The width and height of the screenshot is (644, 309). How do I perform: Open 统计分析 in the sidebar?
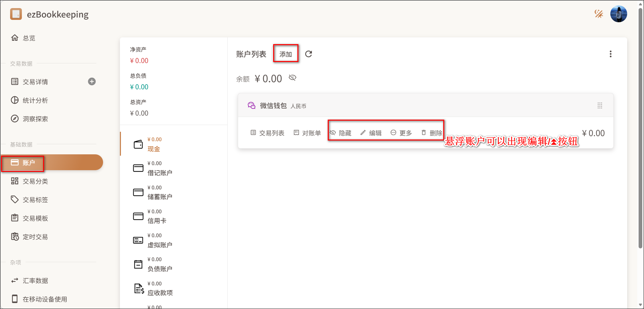[x=35, y=100]
